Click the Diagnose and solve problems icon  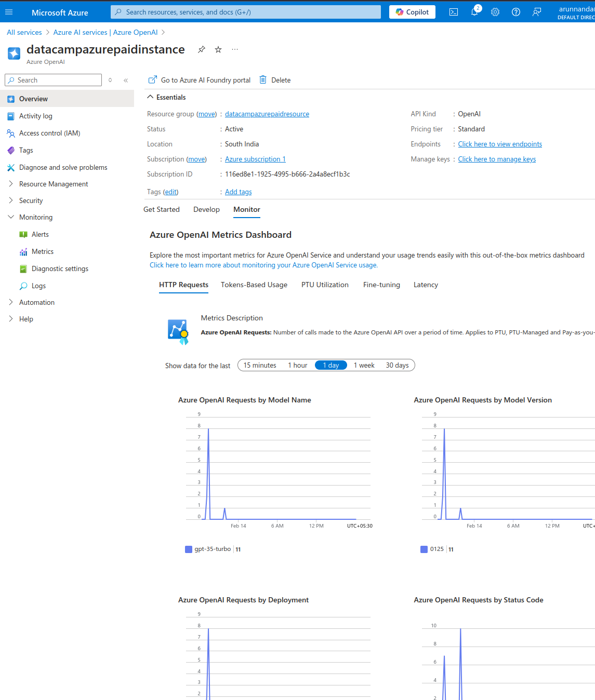[x=11, y=167]
